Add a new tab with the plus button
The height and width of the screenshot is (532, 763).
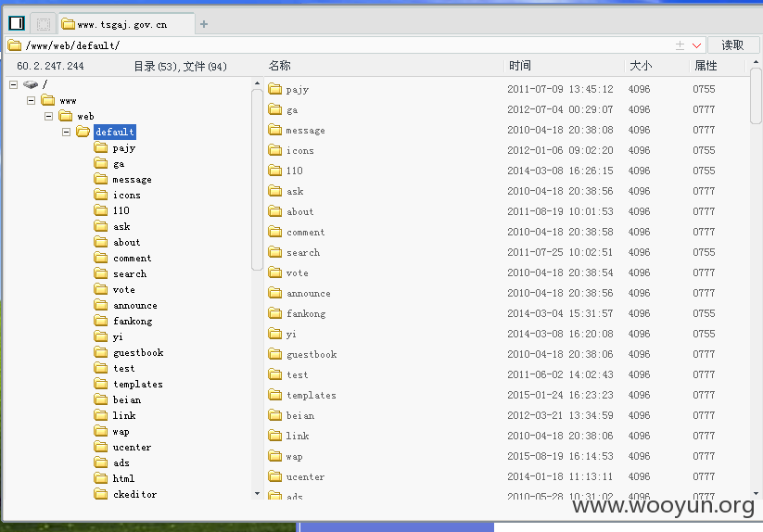point(204,24)
